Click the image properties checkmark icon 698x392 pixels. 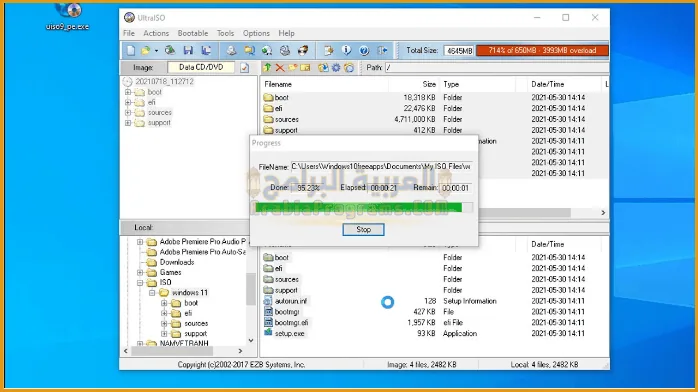[x=244, y=68]
